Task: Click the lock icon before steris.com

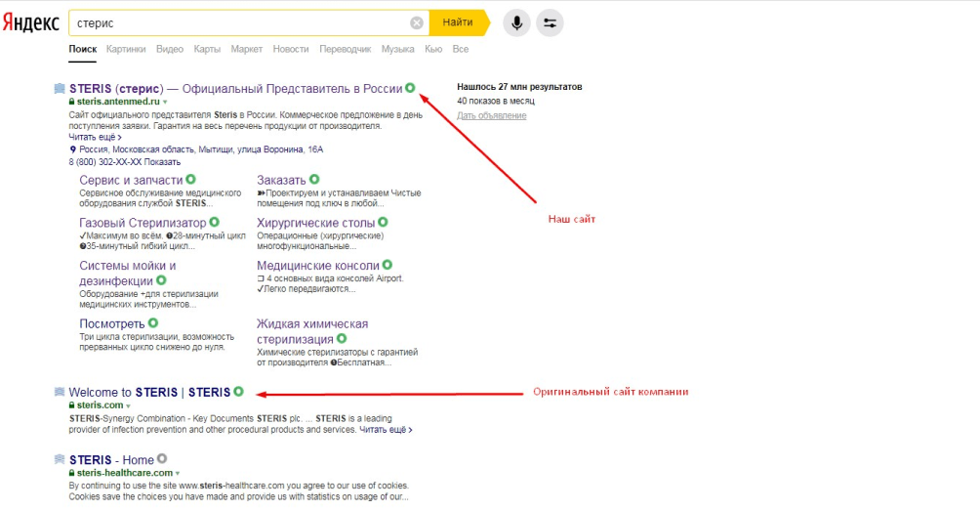Action: (72, 404)
